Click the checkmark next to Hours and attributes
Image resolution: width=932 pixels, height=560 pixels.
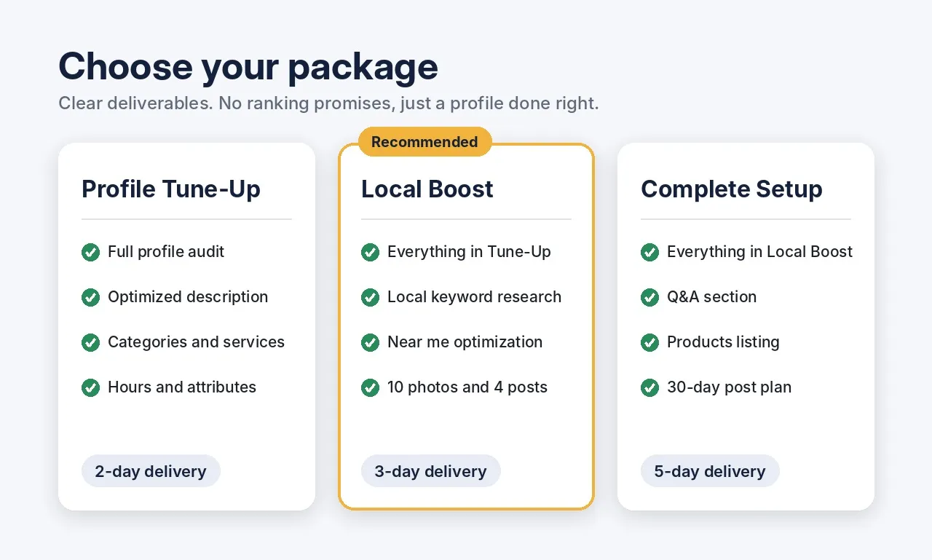coord(90,387)
